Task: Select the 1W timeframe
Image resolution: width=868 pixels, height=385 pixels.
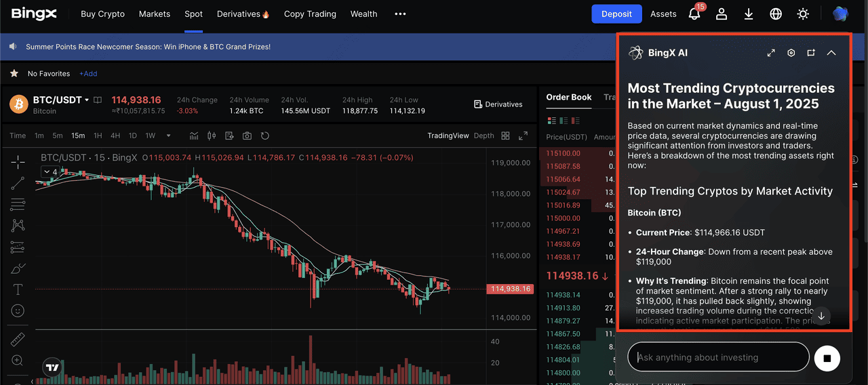Action: pos(151,136)
